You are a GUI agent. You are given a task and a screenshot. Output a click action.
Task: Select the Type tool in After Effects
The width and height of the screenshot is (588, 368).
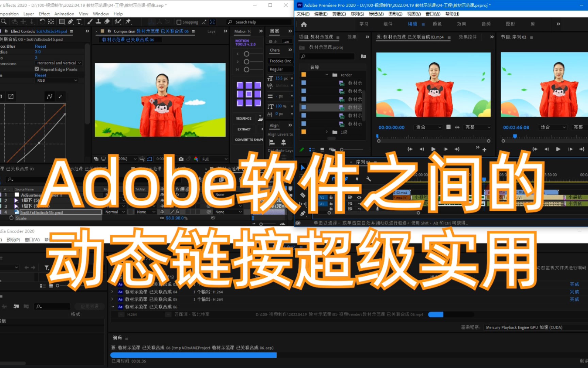(x=79, y=22)
